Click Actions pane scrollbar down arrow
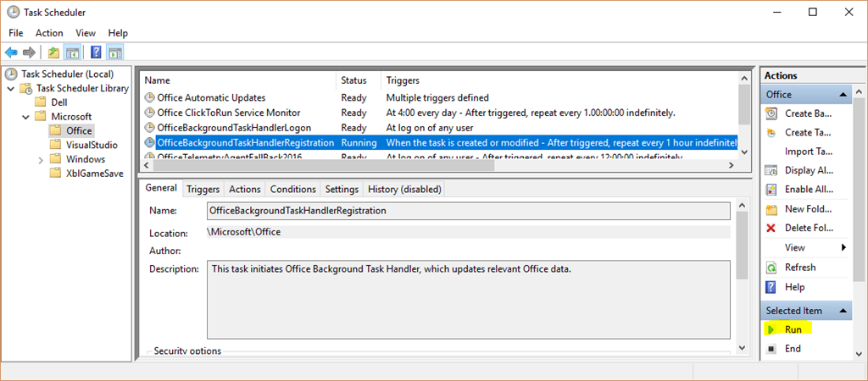 click(859, 353)
